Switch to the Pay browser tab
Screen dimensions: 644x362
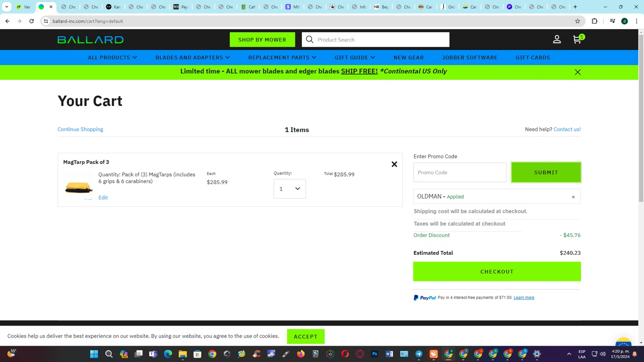181,7
